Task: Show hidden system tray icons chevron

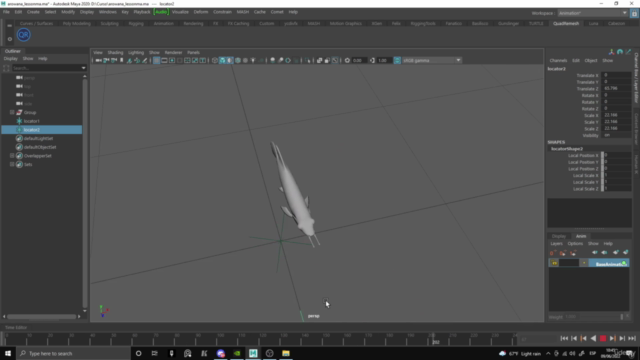Action: 548,353
